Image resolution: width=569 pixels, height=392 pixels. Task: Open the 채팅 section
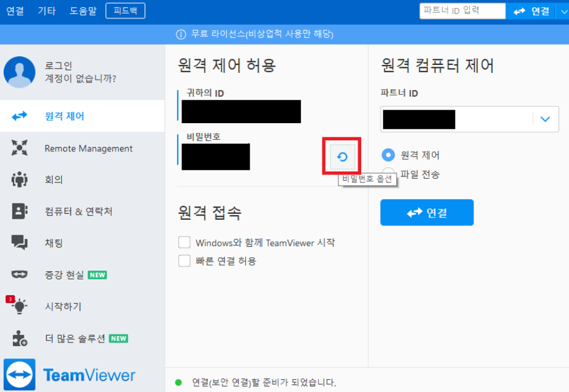tap(82, 242)
